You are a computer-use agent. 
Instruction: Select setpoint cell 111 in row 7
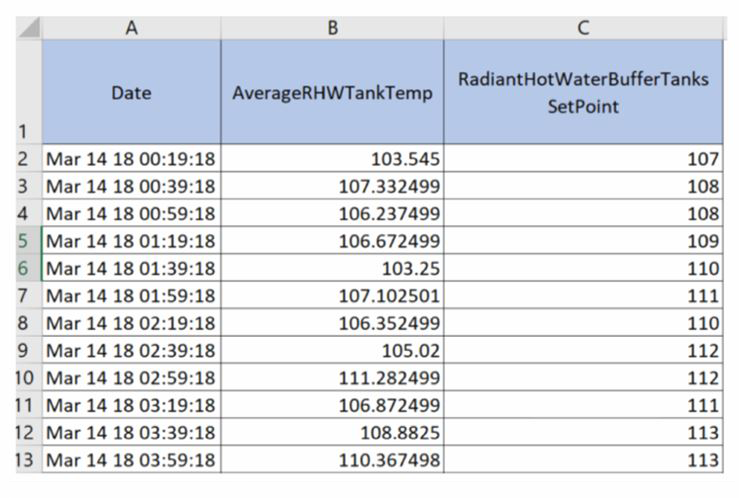[x=583, y=295]
